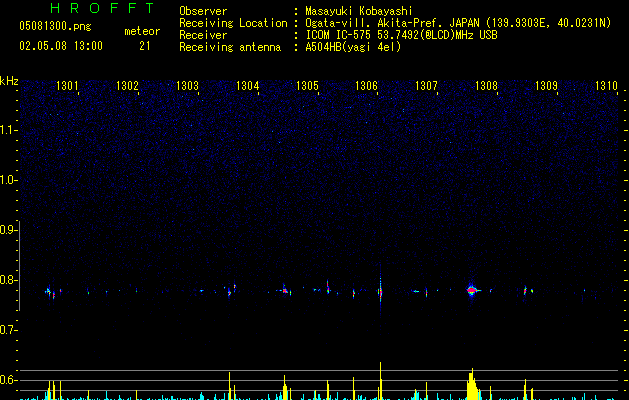Click observer name Masayuki Kobayashi
Image resolution: width=629 pixels, height=400 pixels.
click(359, 11)
